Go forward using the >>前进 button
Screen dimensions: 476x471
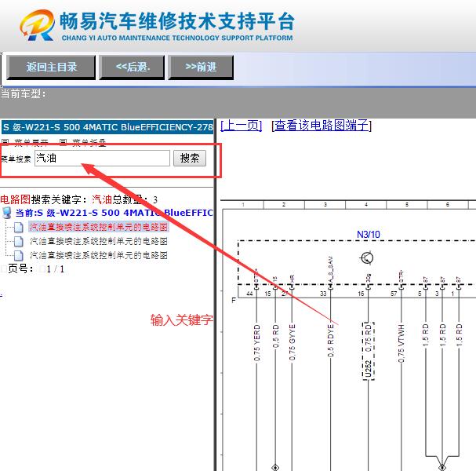click(x=201, y=68)
